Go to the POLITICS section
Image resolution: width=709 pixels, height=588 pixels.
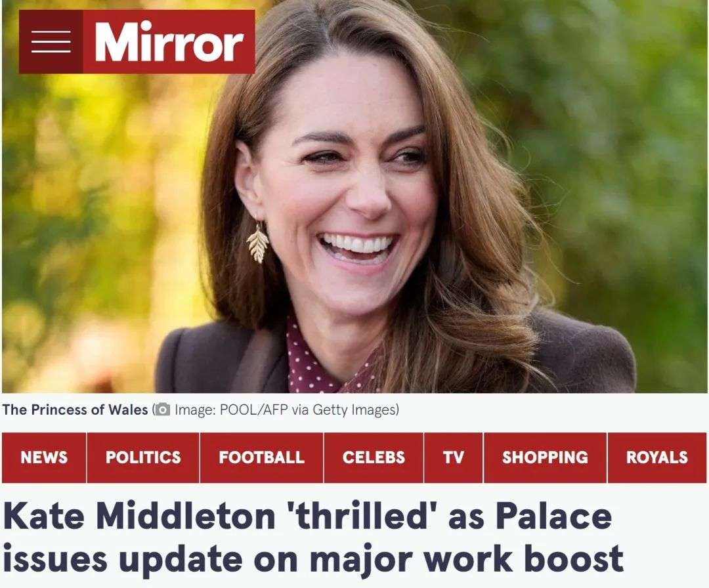coord(143,457)
